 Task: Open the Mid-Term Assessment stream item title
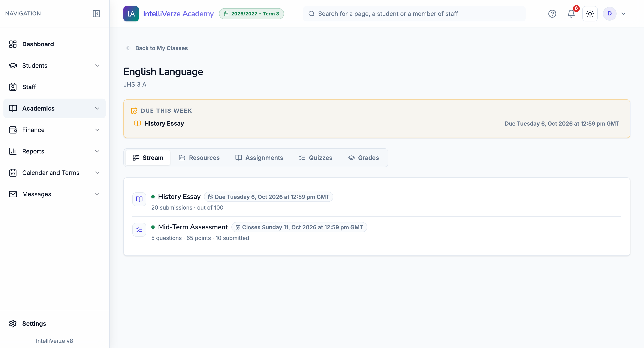(193, 227)
